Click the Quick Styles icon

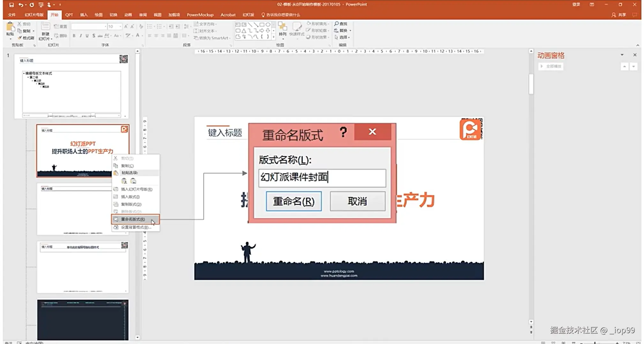297,27
